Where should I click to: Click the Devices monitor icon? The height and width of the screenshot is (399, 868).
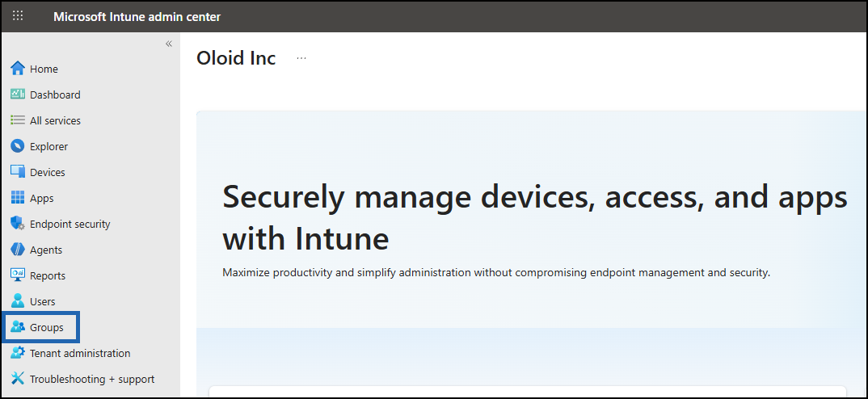18,172
